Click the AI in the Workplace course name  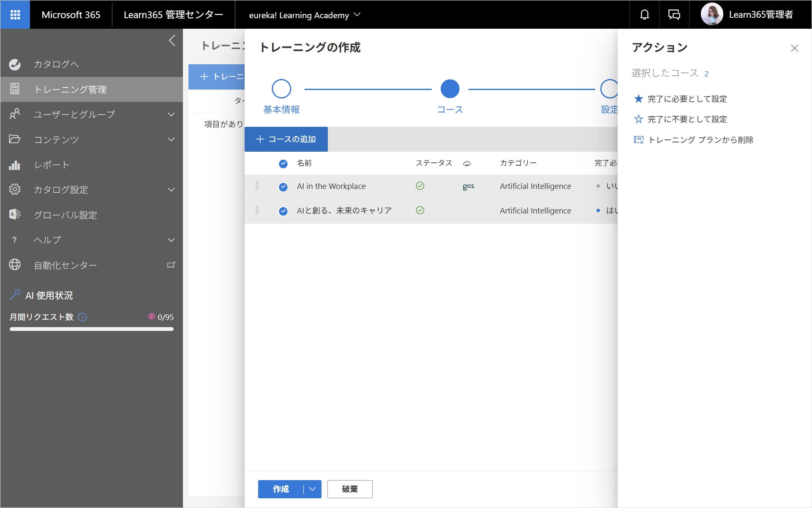tap(331, 186)
